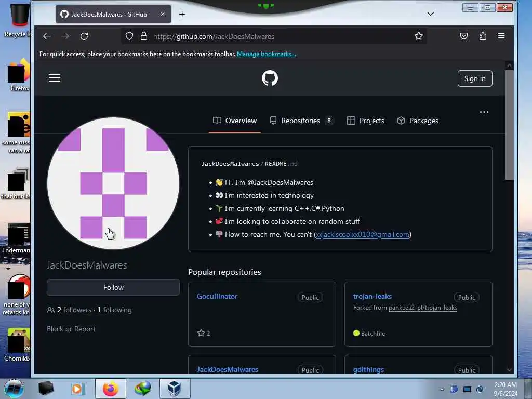Viewport: 532px width, 399px height.
Task: View the 2 followers link
Action: point(74,310)
